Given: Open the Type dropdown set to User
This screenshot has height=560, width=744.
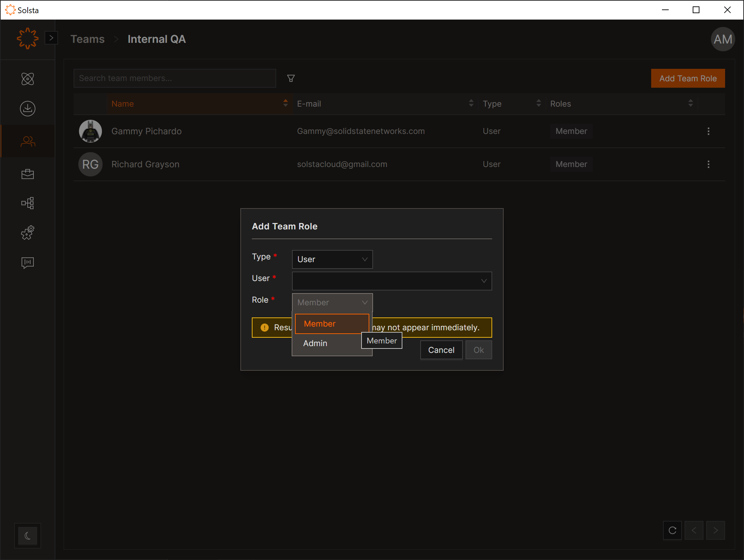Looking at the screenshot, I should [332, 259].
